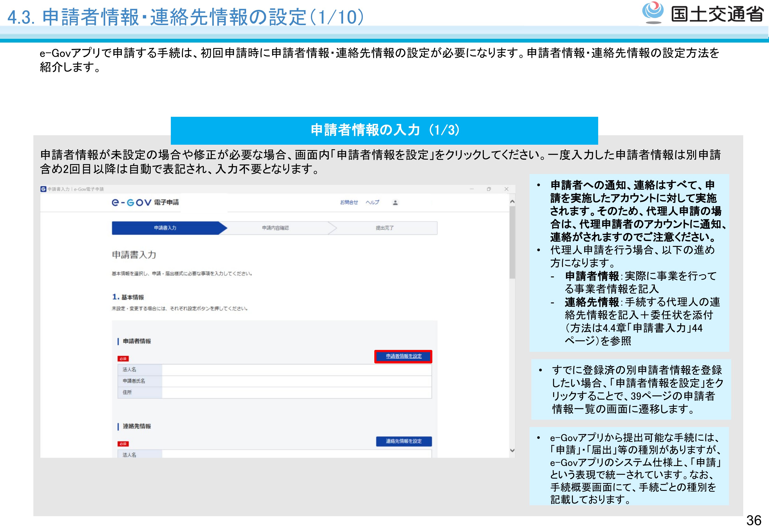Viewport: 769px width, 532px height.
Task: Select the 申請内容確認 step tab
Action: tap(275, 228)
